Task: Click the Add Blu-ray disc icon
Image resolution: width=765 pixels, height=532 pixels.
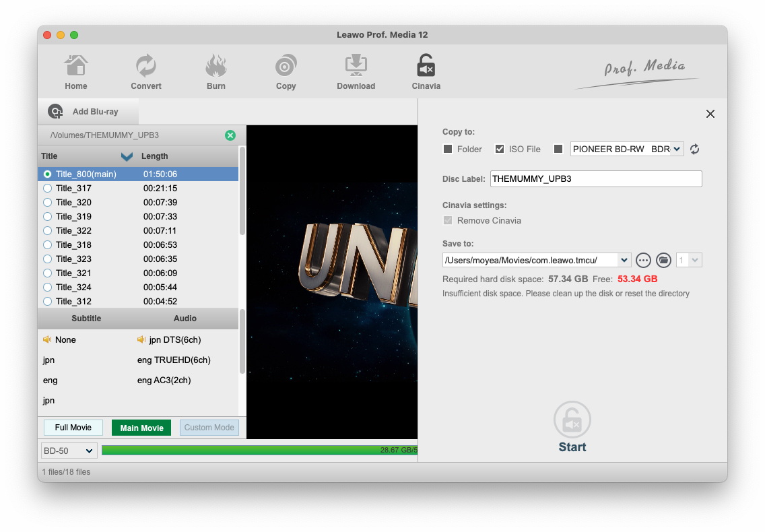Action: 56,112
